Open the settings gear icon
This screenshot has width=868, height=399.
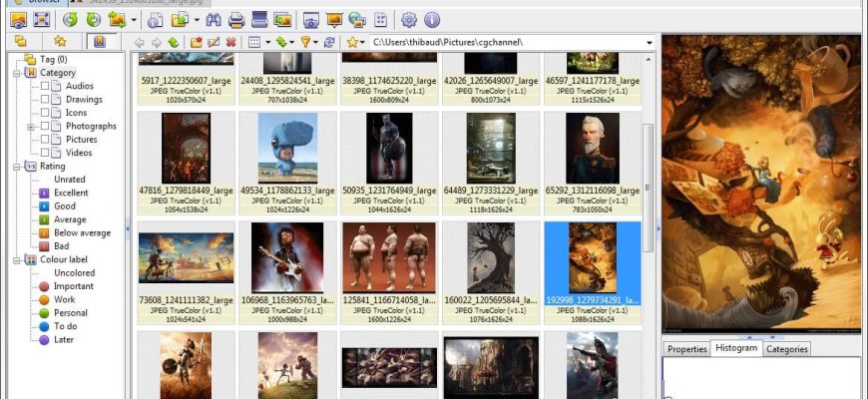[x=408, y=21]
